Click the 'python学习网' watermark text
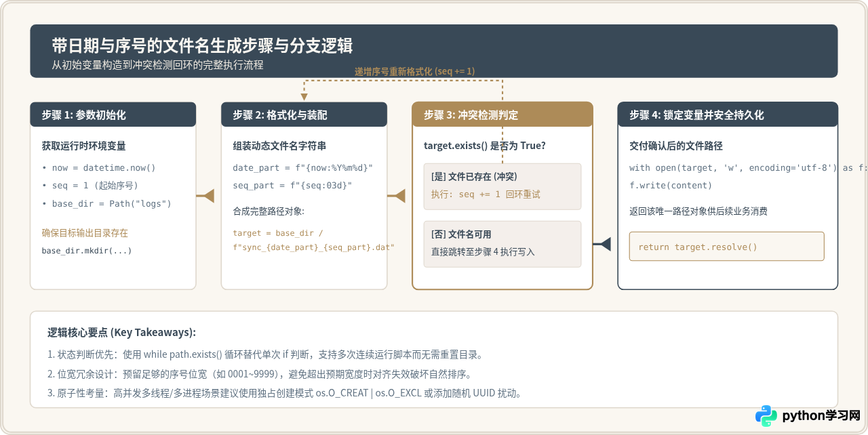This screenshot has height=435, width=868. [x=821, y=415]
